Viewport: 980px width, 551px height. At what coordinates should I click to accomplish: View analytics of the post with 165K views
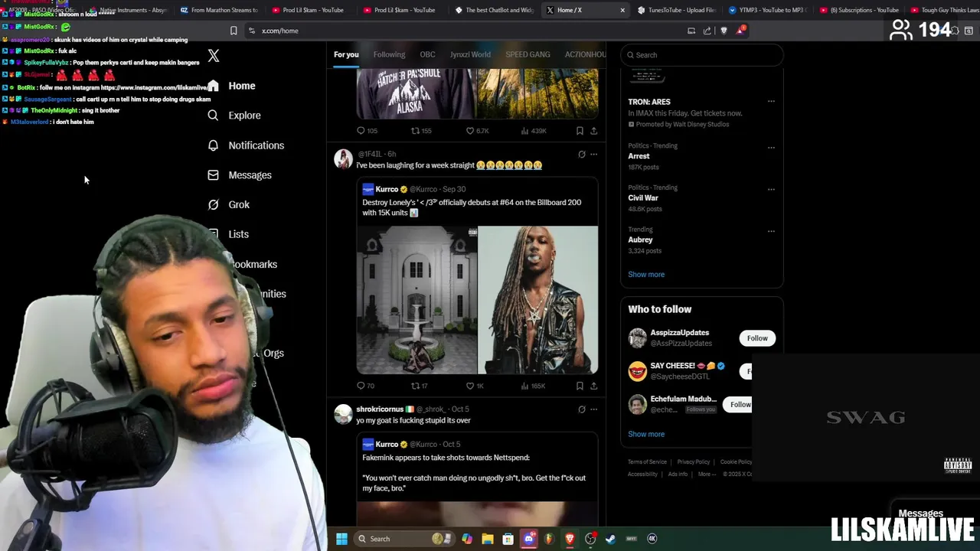534,386
